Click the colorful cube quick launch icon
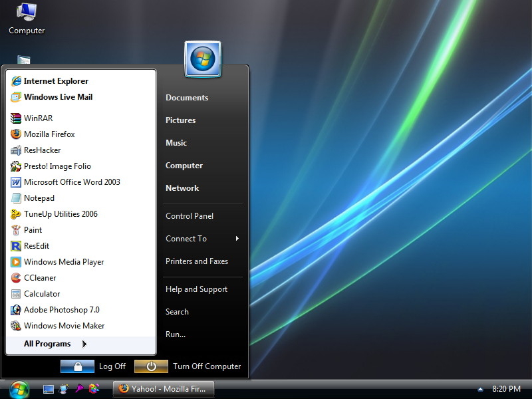This screenshot has height=399, width=532. (94, 388)
